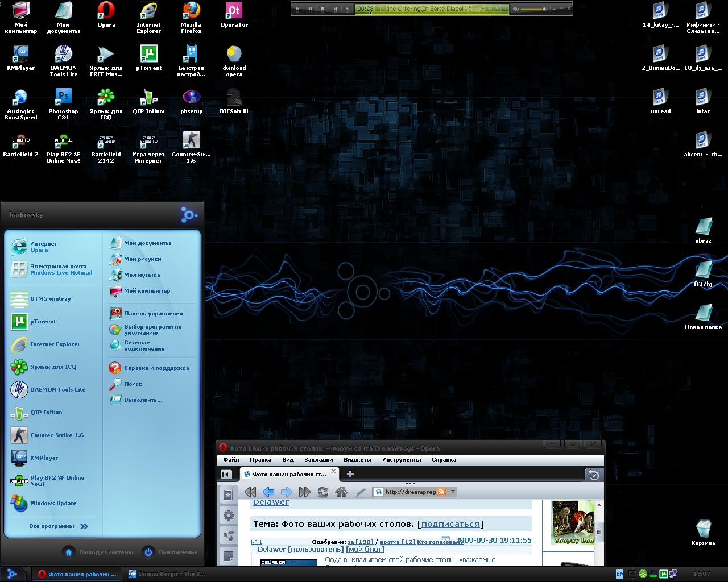Click Opera's Home toolbar icon

(341, 492)
